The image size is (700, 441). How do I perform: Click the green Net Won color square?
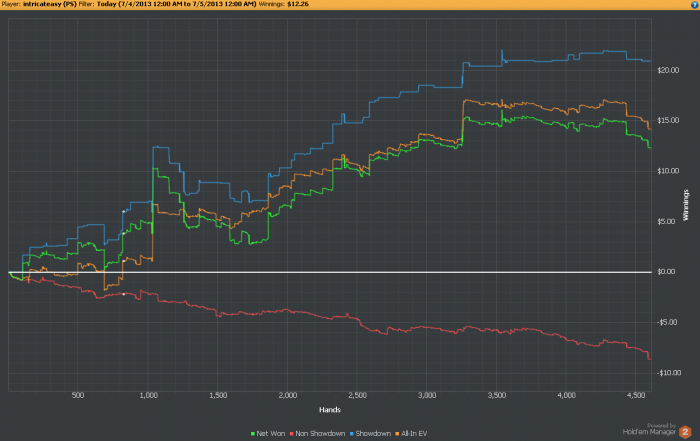(x=253, y=434)
